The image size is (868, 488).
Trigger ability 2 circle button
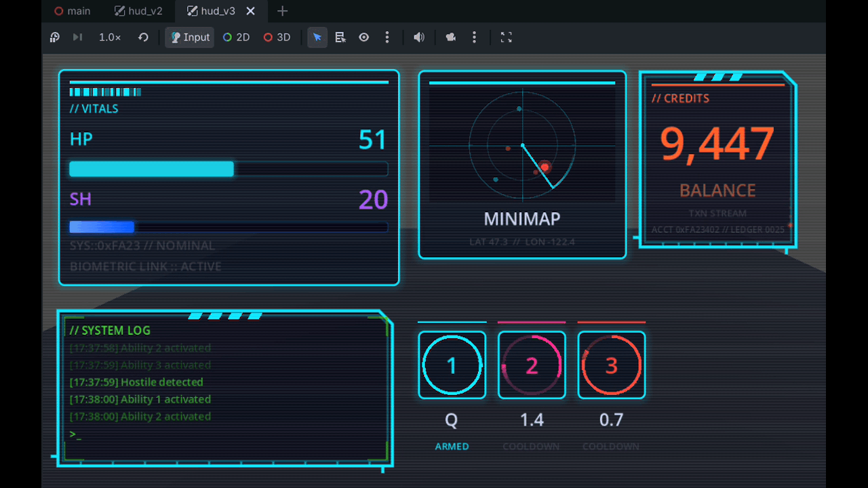(532, 365)
